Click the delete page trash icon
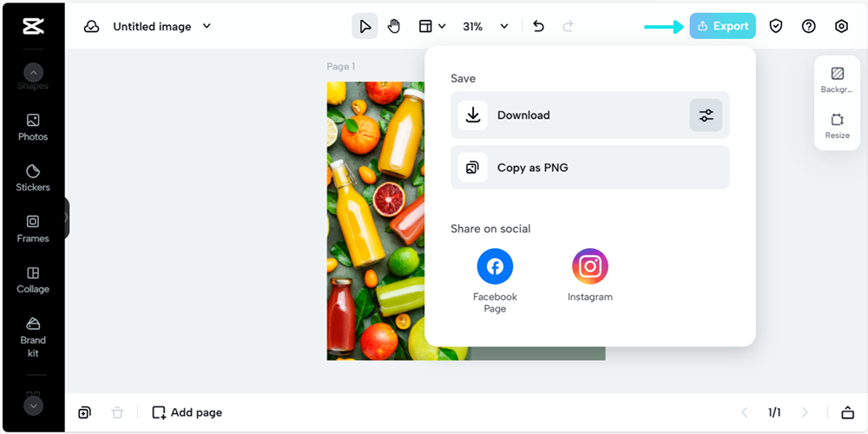 click(x=117, y=412)
